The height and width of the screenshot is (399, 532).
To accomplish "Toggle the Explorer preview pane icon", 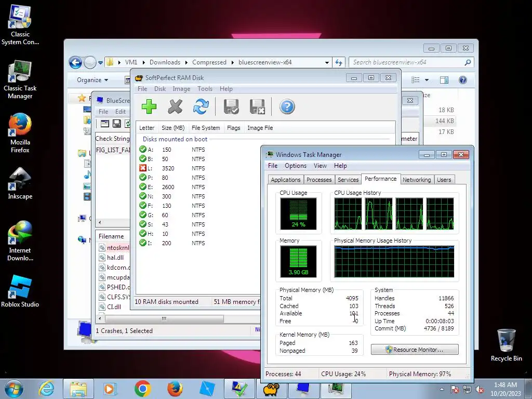I will click(444, 79).
